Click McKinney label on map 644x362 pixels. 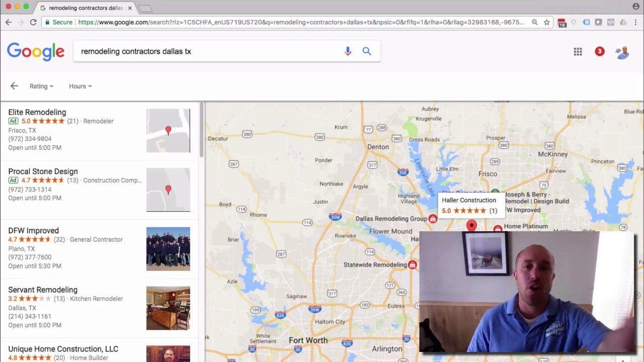tap(553, 154)
